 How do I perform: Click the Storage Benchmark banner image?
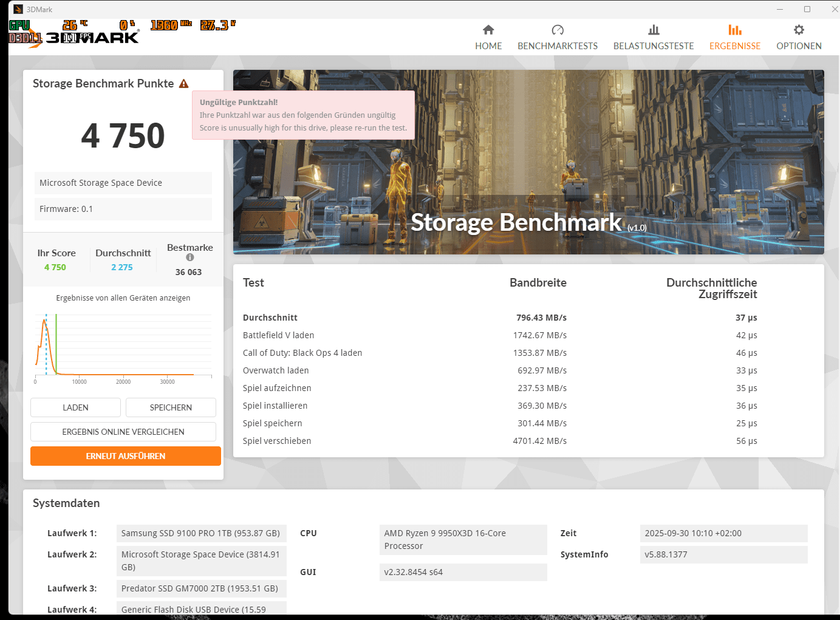(x=528, y=162)
